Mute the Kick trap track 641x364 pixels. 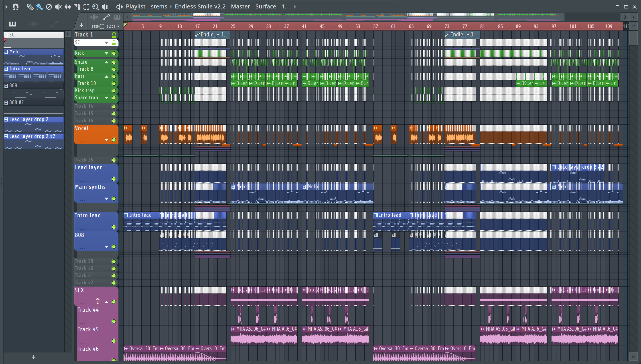[114, 91]
